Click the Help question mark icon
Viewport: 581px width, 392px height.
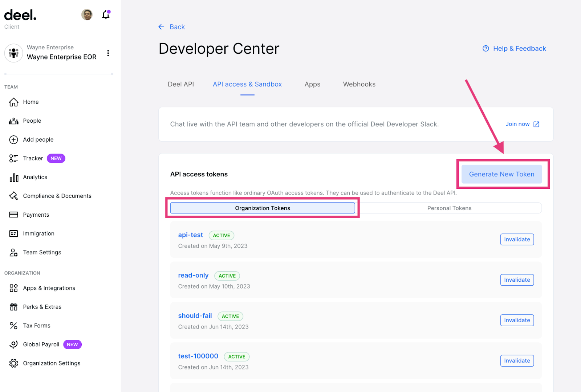point(485,49)
